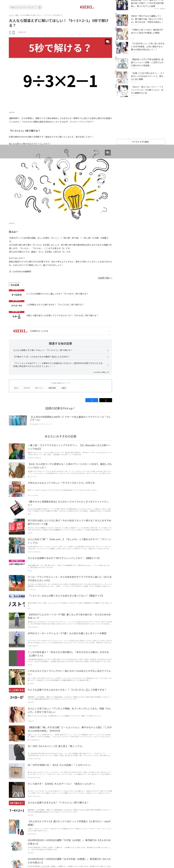Select the #スマホ keyword tag
This screenshot has height=868, width=174.
click(27, 388)
